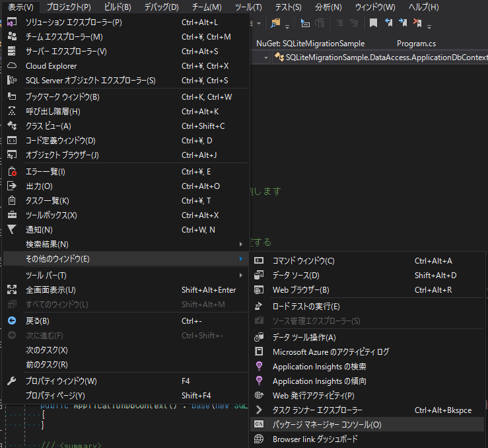Click the プロパティ ウィンドウ wrench icon
Screen dimensions: 488x448
pos(12,381)
